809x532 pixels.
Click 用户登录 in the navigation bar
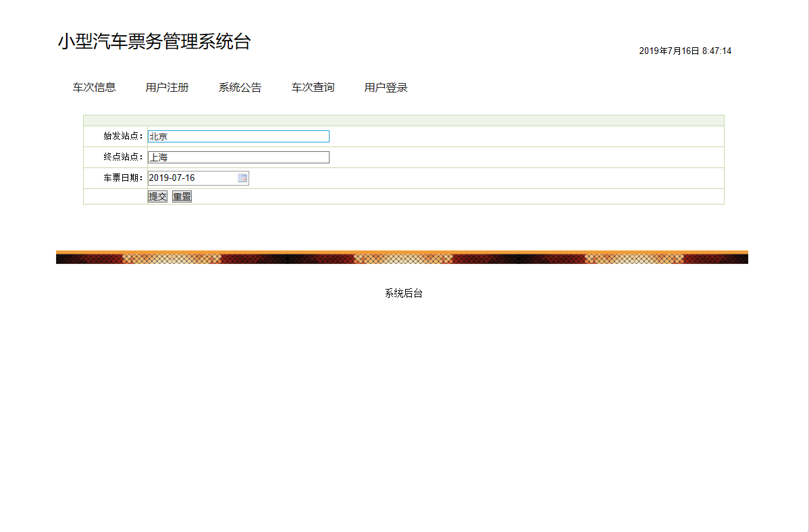(x=386, y=86)
